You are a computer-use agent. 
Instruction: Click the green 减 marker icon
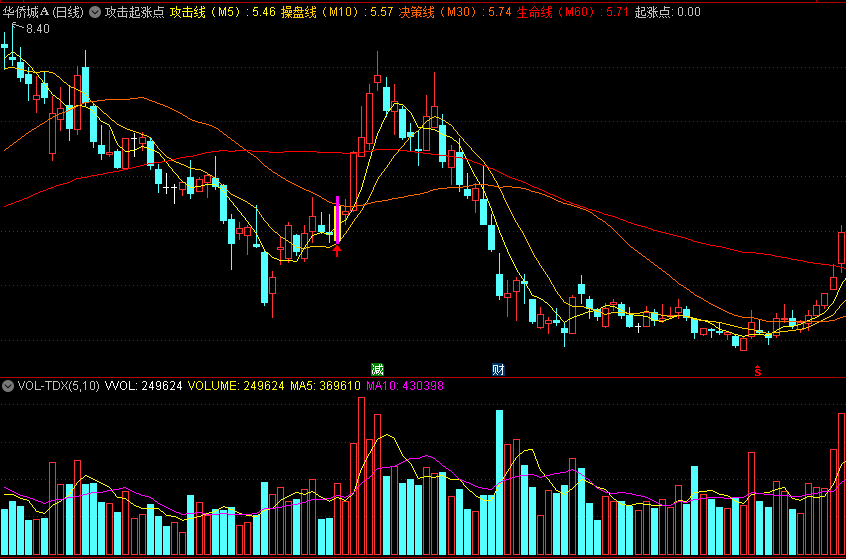[x=377, y=370]
